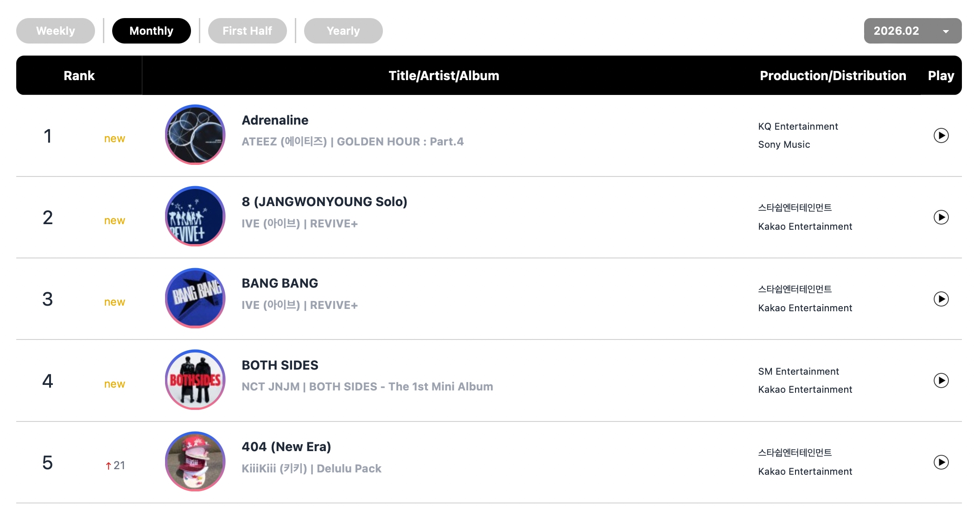Click the REVIVE+ album art for rank 2
Screen dimensions: 980x509
click(195, 216)
